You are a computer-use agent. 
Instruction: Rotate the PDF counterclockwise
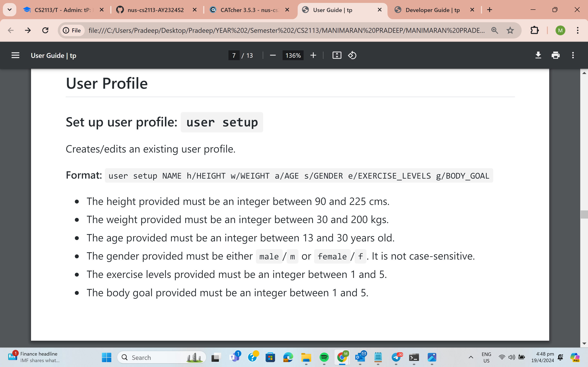[352, 55]
